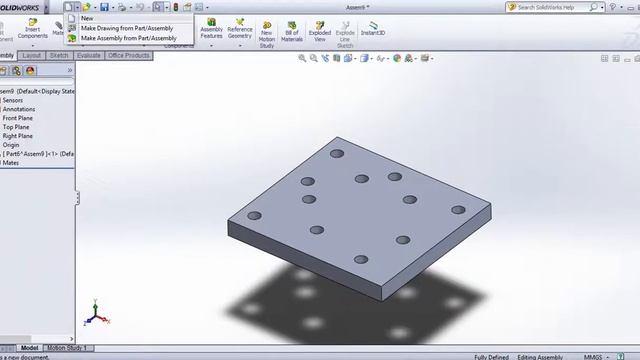Click the Open file folder icon
The height and width of the screenshot is (360, 640).
[x=86, y=7]
